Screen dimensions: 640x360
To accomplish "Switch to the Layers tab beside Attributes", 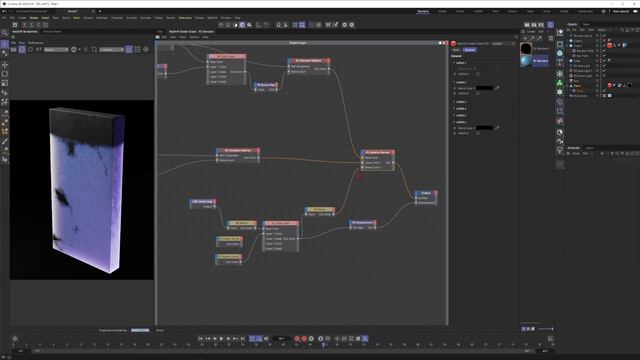I will (589, 148).
